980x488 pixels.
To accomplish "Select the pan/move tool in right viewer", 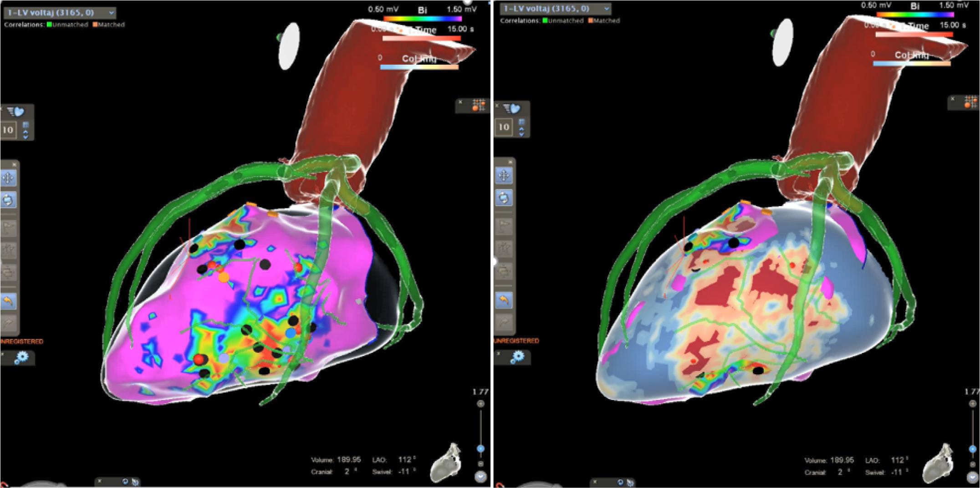I will 504,176.
